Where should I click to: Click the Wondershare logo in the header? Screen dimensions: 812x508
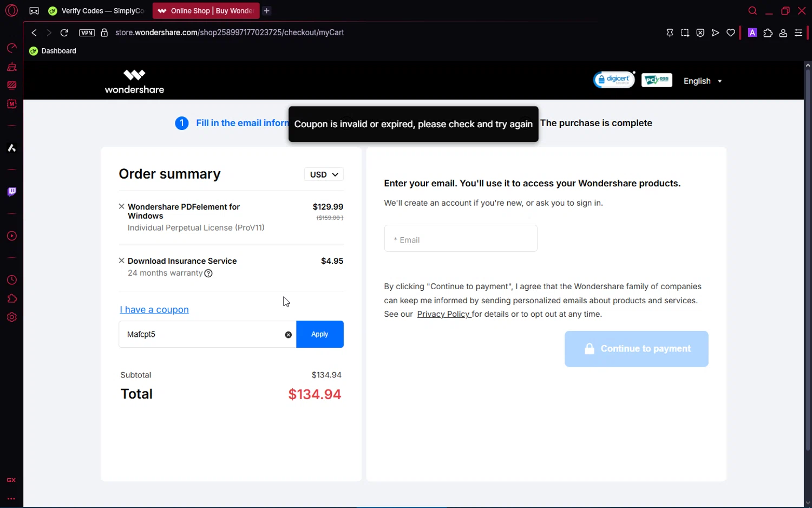(x=134, y=82)
